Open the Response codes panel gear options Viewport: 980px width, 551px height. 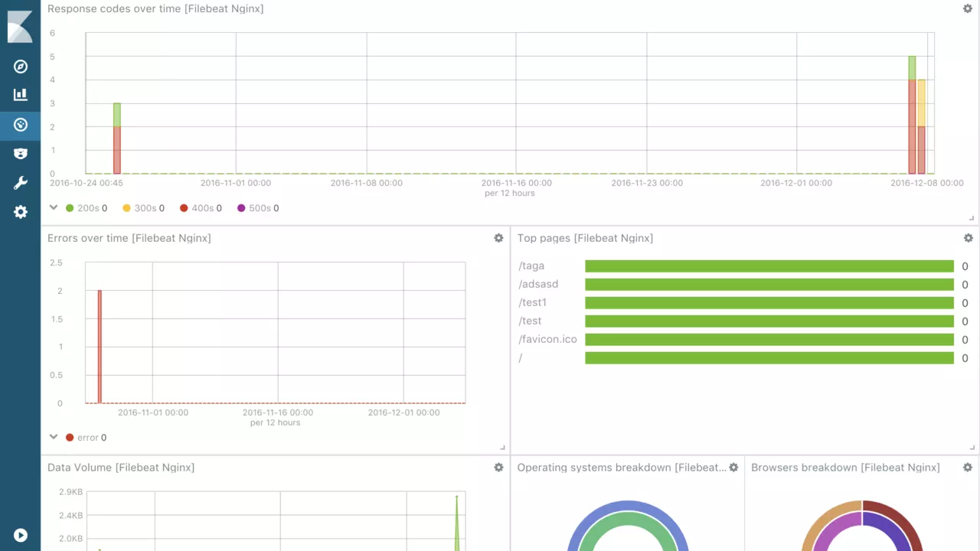(968, 8)
